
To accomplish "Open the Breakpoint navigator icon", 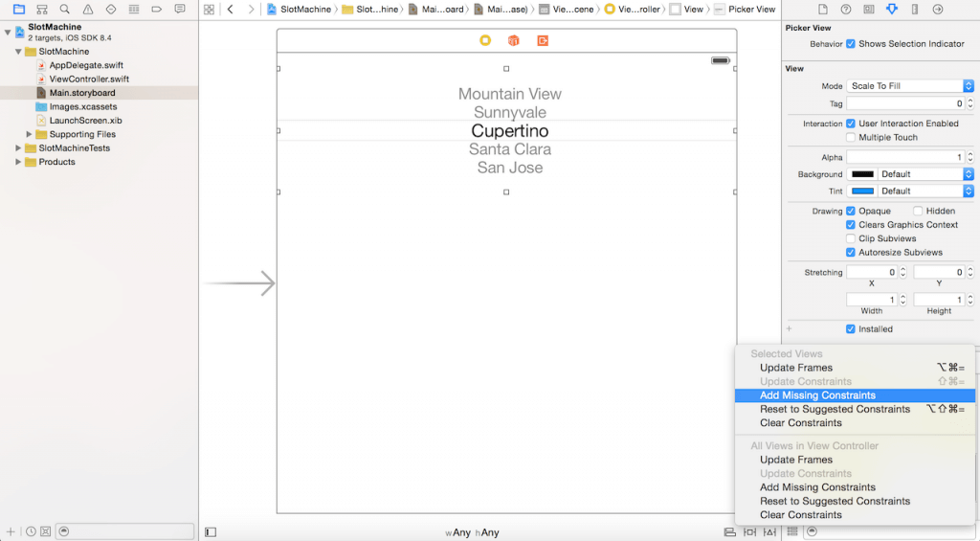I will coord(157,10).
